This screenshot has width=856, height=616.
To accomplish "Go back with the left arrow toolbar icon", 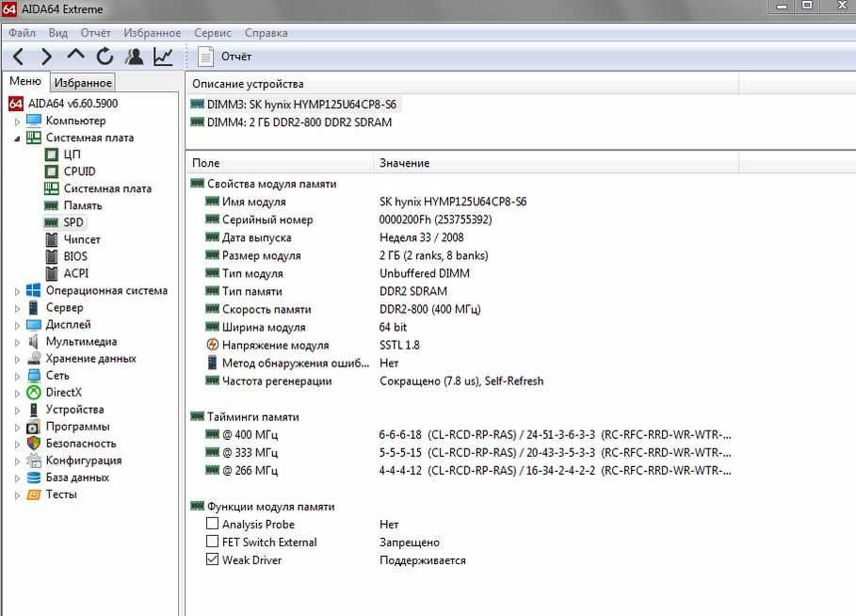I will coord(18,57).
